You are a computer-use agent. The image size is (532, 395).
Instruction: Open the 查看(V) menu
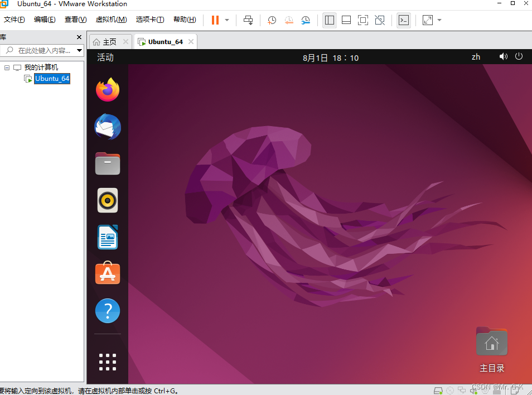(x=75, y=20)
